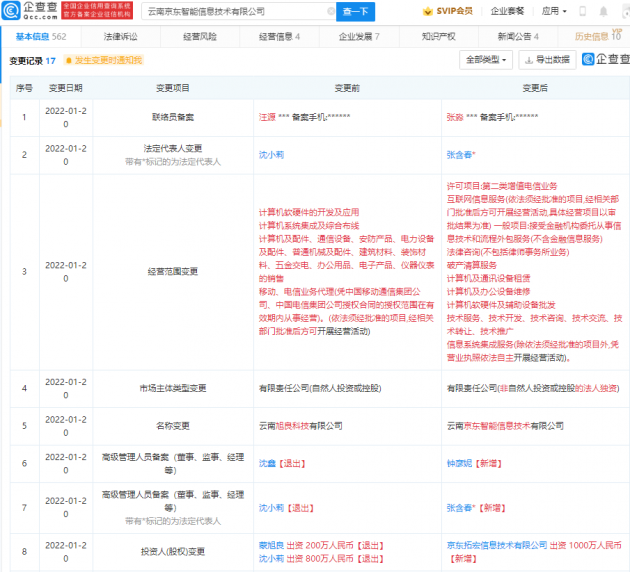Switch to 知识产权 tab
Screen dimensions: 630x572
point(438,37)
